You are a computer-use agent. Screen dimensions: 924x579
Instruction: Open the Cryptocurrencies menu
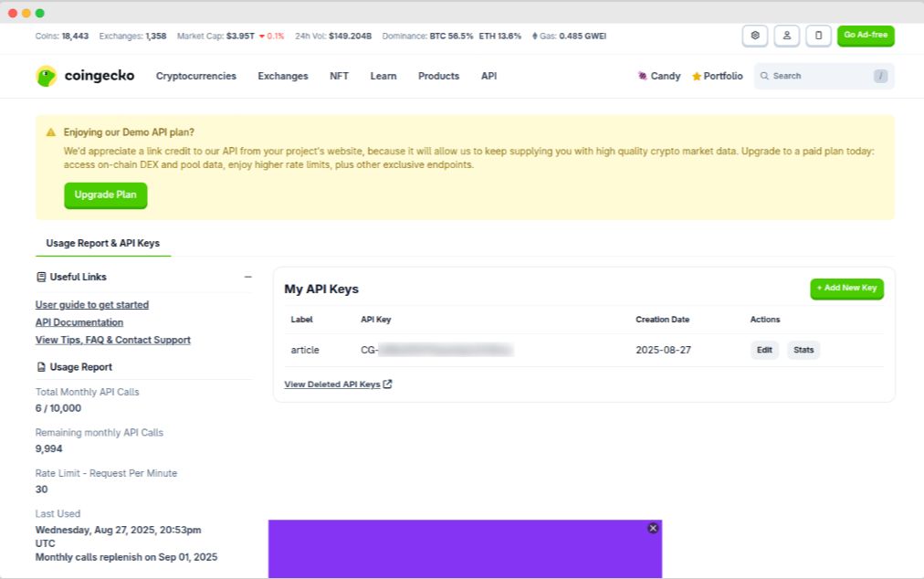click(x=196, y=76)
